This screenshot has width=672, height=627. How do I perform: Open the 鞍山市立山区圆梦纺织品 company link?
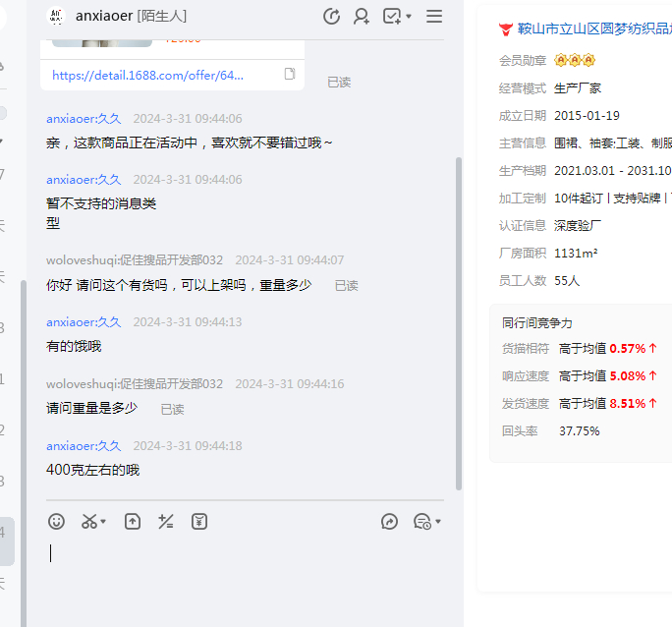(587, 29)
